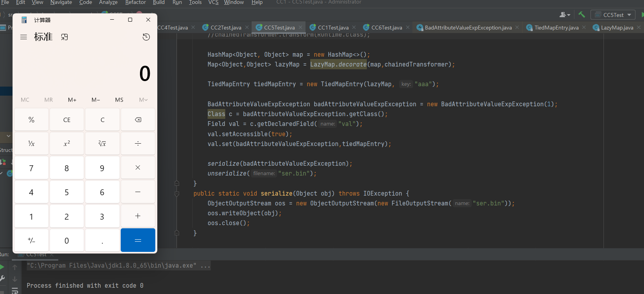Screen dimensions: 644x294
Task: Open the M memory list dropdown
Action: pyautogui.click(x=143, y=100)
